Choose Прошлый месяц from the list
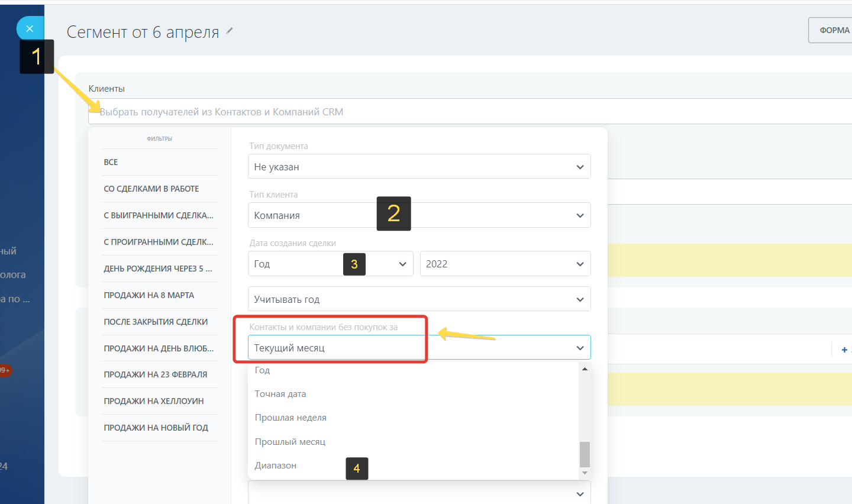The width and height of the screenshot is (852, 504). pyautogui.click(x=290, y=442)
